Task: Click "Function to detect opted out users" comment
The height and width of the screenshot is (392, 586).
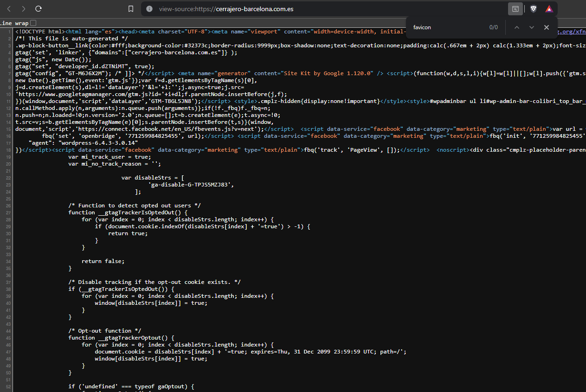Action: [x=135, y=206]
